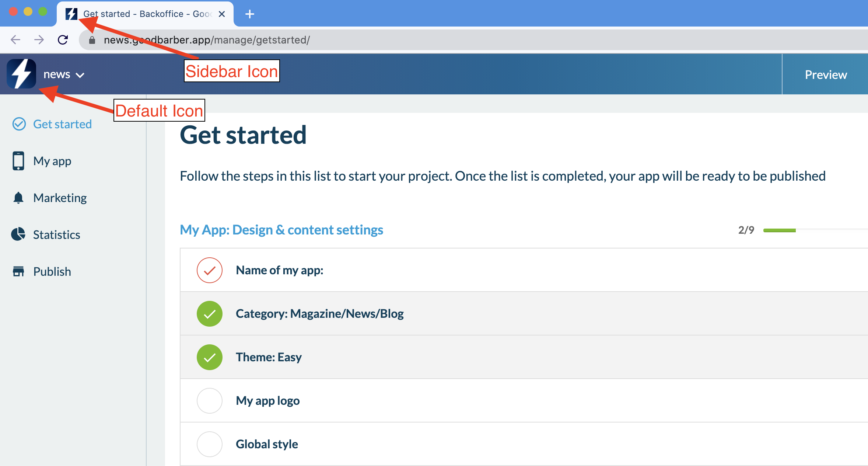The image size is (868, 466).
Task: Click the Publish storefront icon
Action: click(x=18, y=271)
